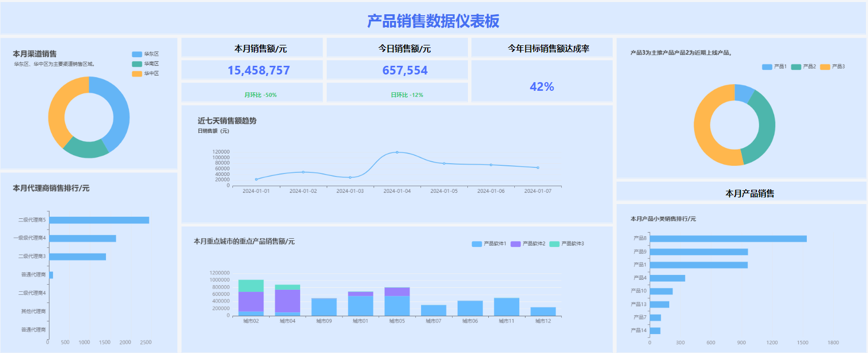
Task: Toggle the 华东区 legend item
Action: tap(145, 54)
